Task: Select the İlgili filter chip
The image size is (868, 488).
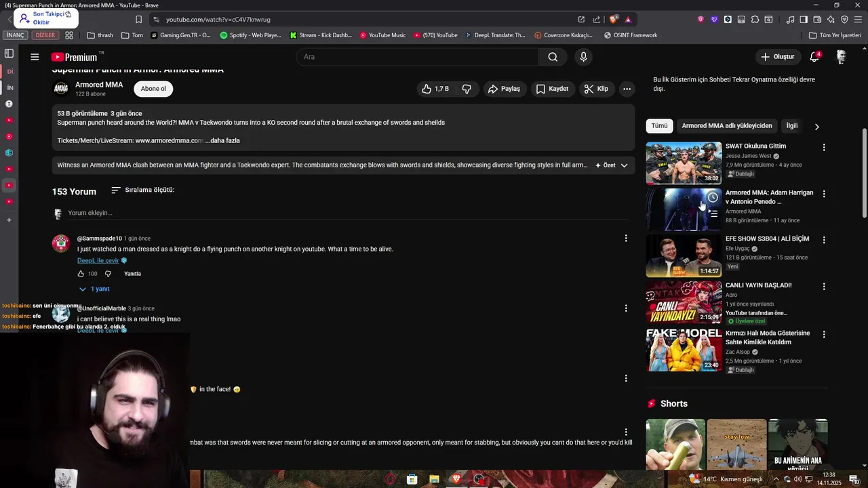Action: coord(792,126)
